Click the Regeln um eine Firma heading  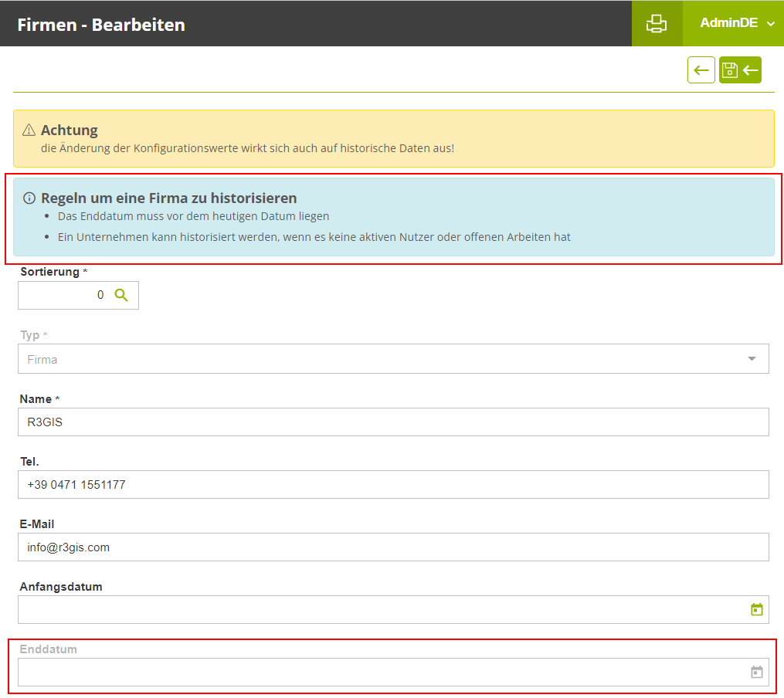pyautogui.click(x=168, y=198)
